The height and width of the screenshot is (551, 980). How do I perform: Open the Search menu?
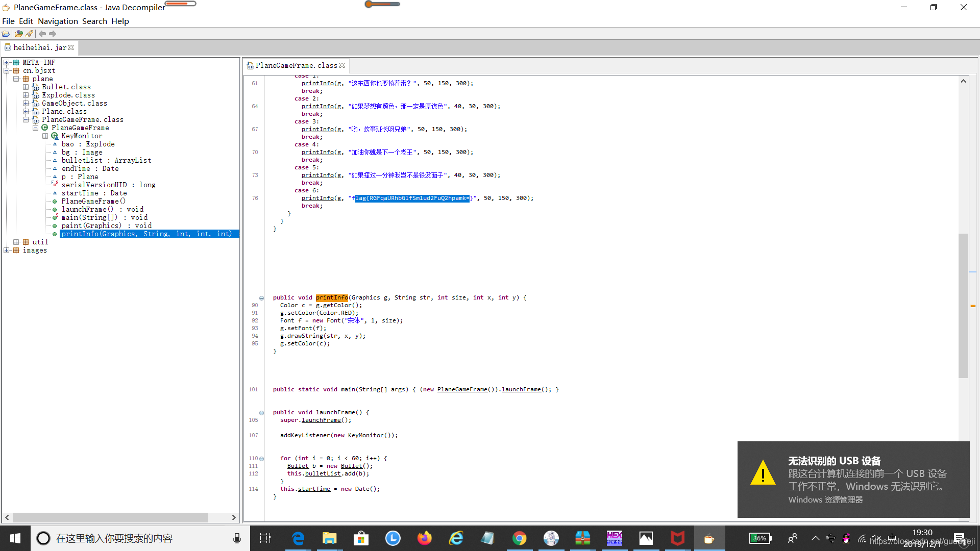coord(94,21)
